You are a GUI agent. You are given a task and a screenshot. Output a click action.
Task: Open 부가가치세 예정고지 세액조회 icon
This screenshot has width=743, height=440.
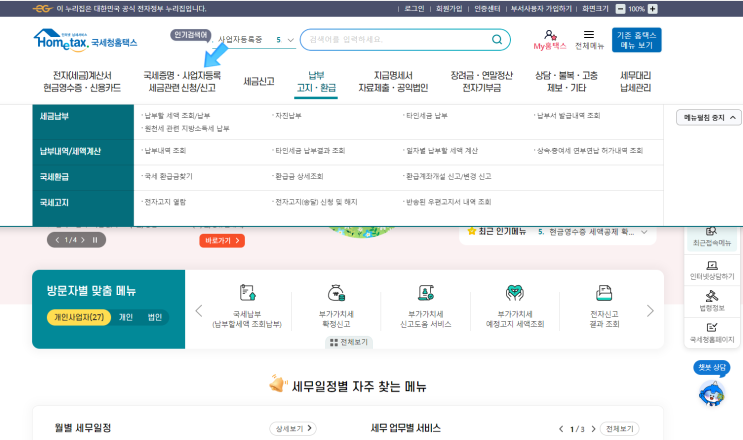(515, 293)
